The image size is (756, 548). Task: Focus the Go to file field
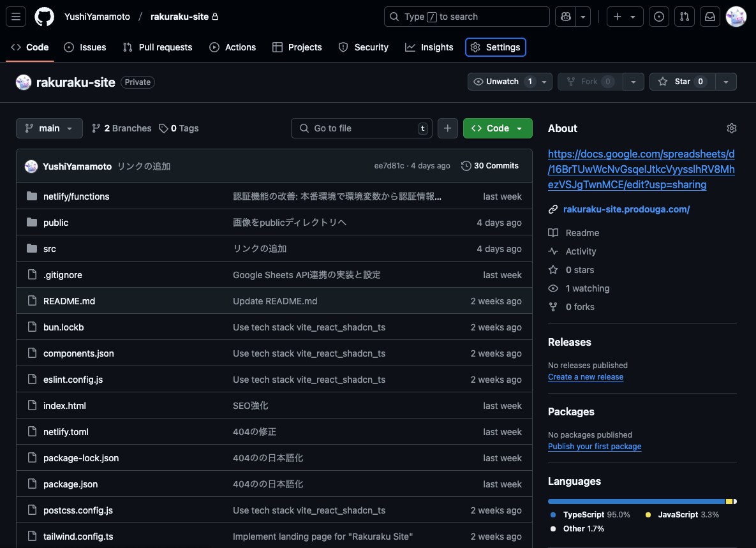(361, 128)
